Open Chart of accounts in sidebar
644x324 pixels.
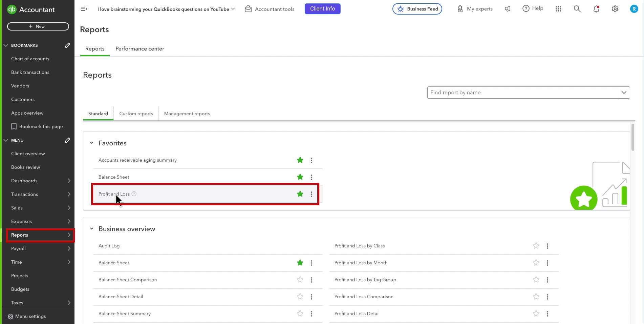click(30, 59)
